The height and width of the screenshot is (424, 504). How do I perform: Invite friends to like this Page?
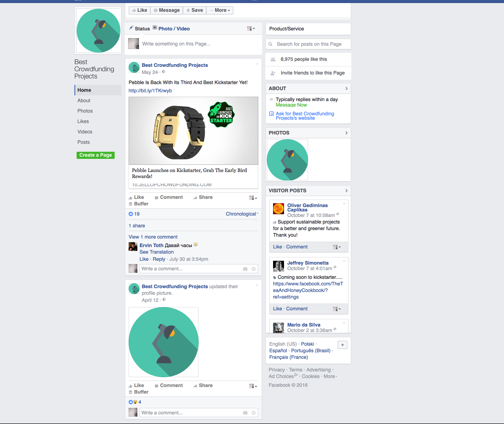308,73
